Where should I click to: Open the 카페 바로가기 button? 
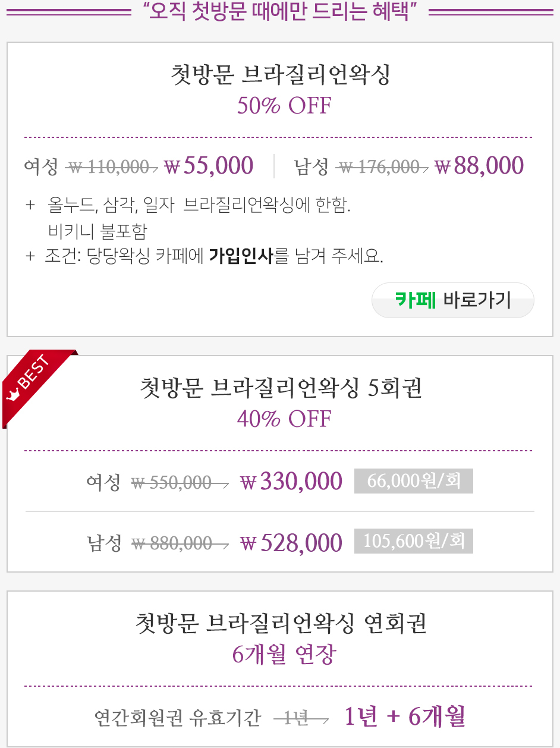point(453,300)
